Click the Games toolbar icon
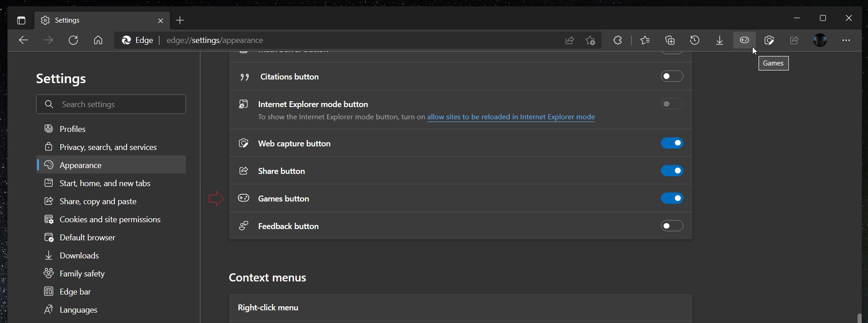This screenshot has height=323, width=868. (745, 40)
